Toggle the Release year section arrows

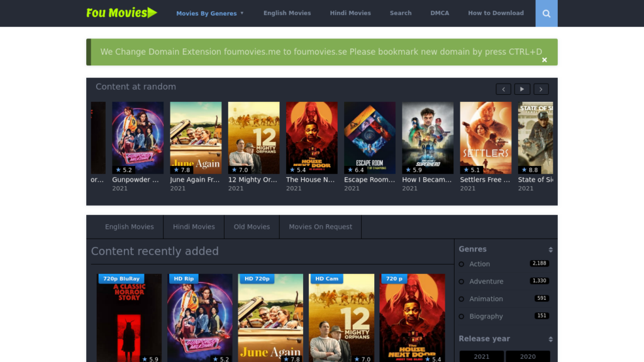[550, 339]
